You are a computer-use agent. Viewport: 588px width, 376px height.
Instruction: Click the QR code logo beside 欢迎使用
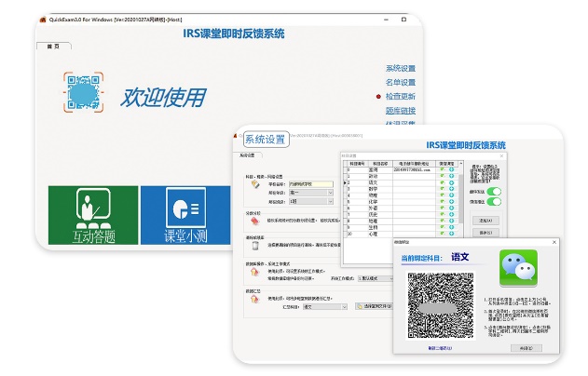click(x=84, y=95)
